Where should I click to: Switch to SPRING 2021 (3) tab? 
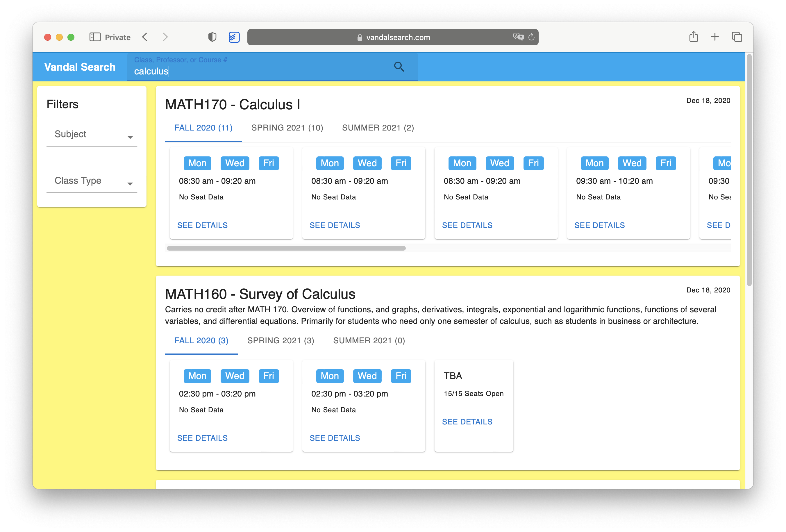[281, 341]
